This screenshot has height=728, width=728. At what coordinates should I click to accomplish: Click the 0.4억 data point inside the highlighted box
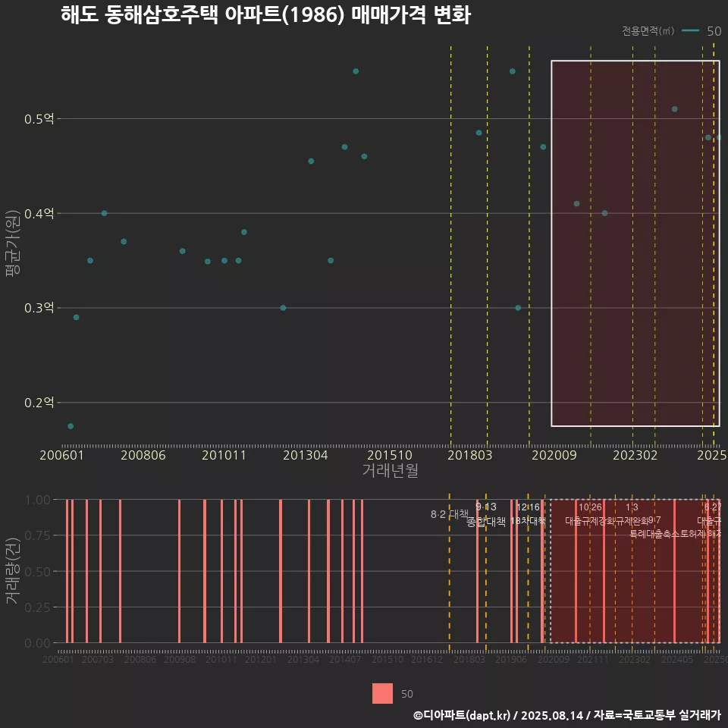pyautogui.click(x=604, y=213)
